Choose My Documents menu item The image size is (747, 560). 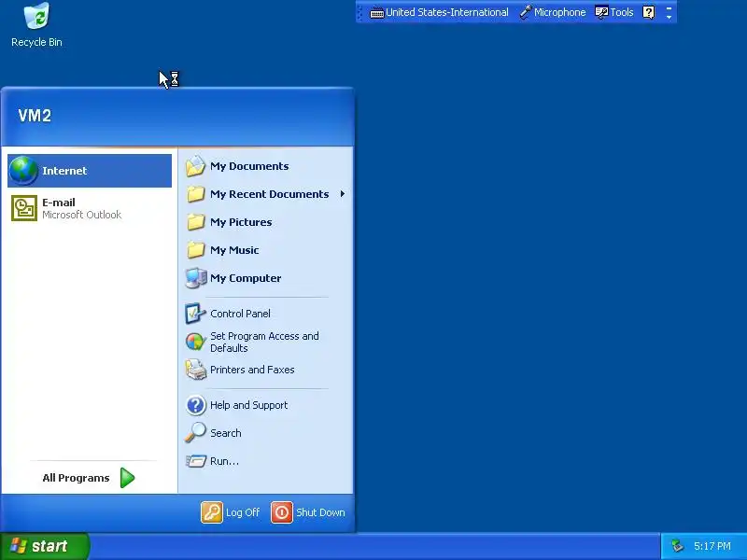click(266, 166)
